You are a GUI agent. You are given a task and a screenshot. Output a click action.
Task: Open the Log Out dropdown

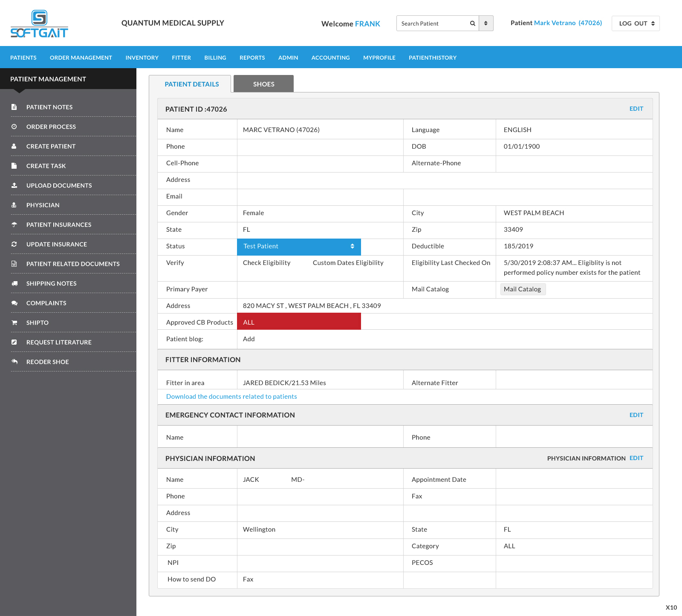636,23
